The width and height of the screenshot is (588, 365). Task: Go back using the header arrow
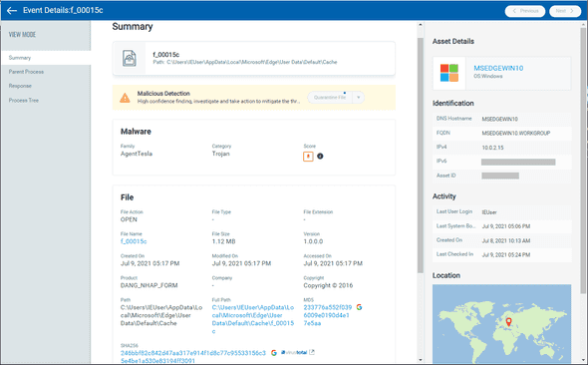click(x=12, y=11)
